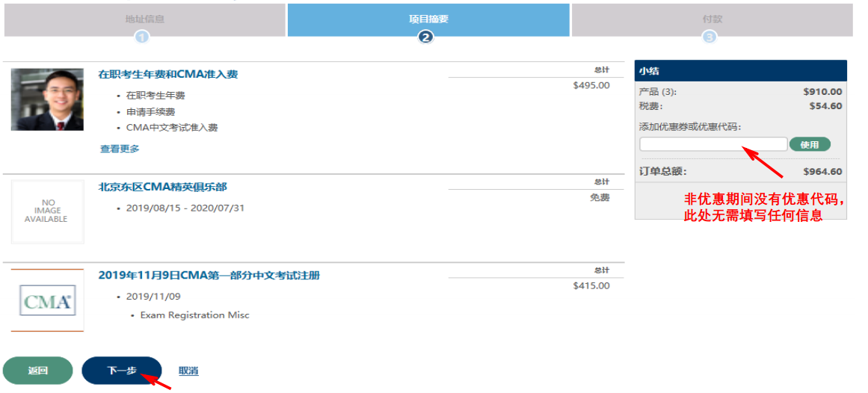Click the CMA logo thumbnail
The height and width of the screenshot is (393, 868).
(x=48, y=300)
